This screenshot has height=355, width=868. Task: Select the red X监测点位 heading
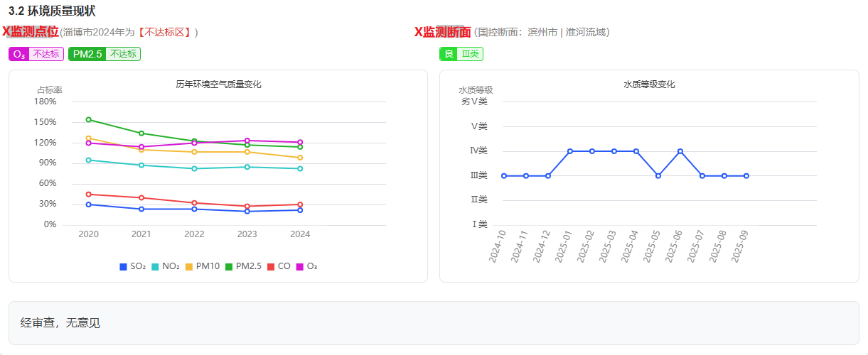30,32
